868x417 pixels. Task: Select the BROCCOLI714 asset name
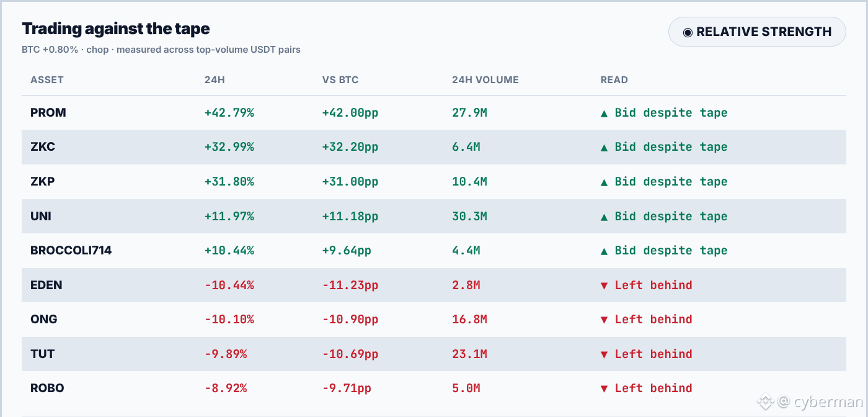click(x=71, y=251)
